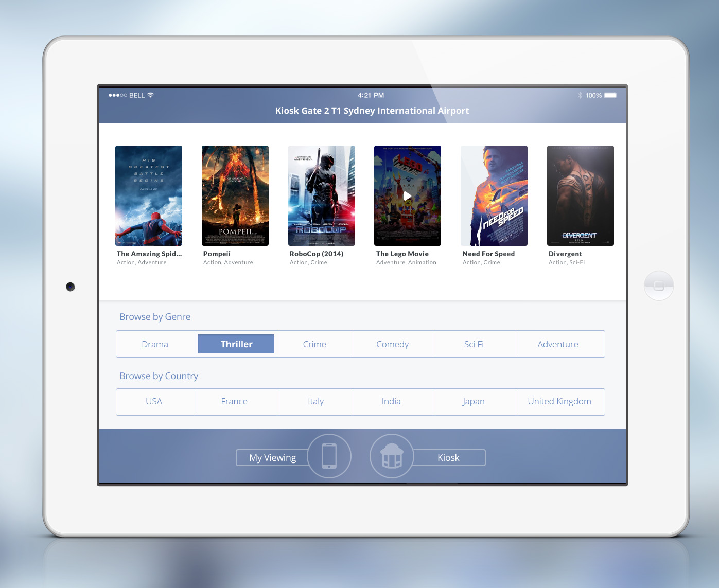
Task: Open the Pompeii movie poster
Action: coord(235,195)
